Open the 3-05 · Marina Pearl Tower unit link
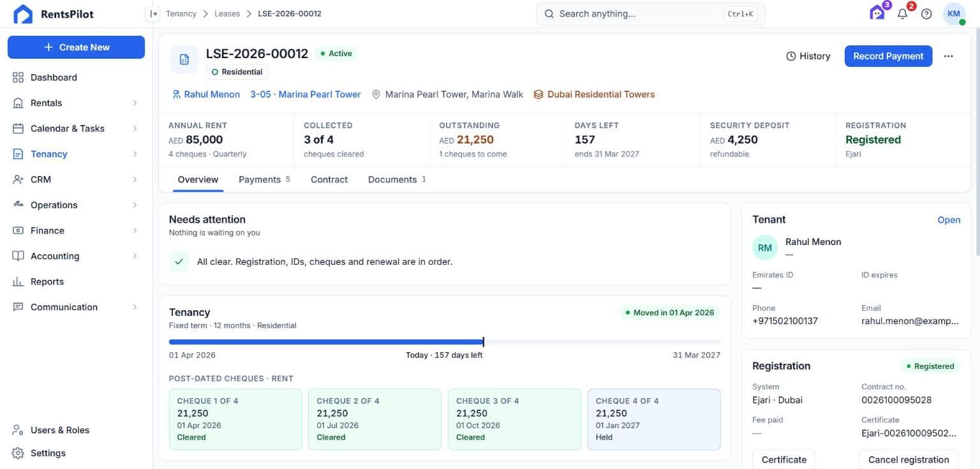This screenshot has height=469, width=980. coord(306,94)
